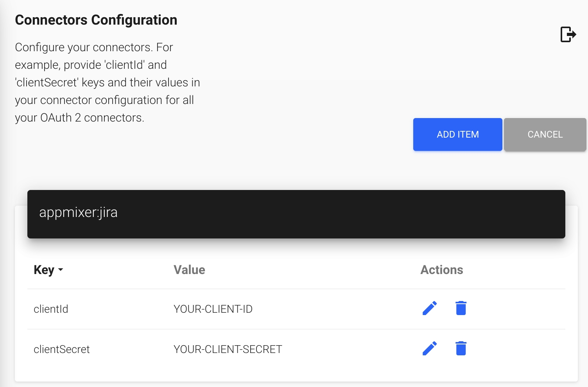The image size is (588, 387).
Task: Select the clientSecret key cell
Action: (x=62, y=349)
